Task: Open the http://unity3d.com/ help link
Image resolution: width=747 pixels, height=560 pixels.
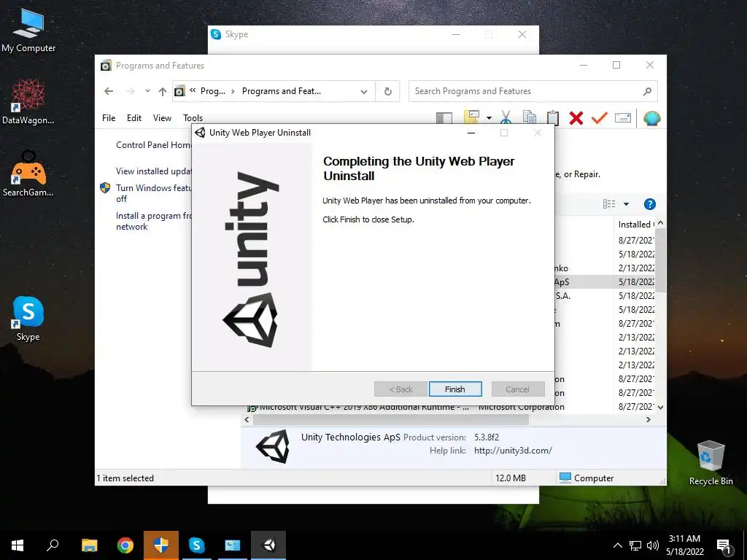Action: (x=513, y=451)
